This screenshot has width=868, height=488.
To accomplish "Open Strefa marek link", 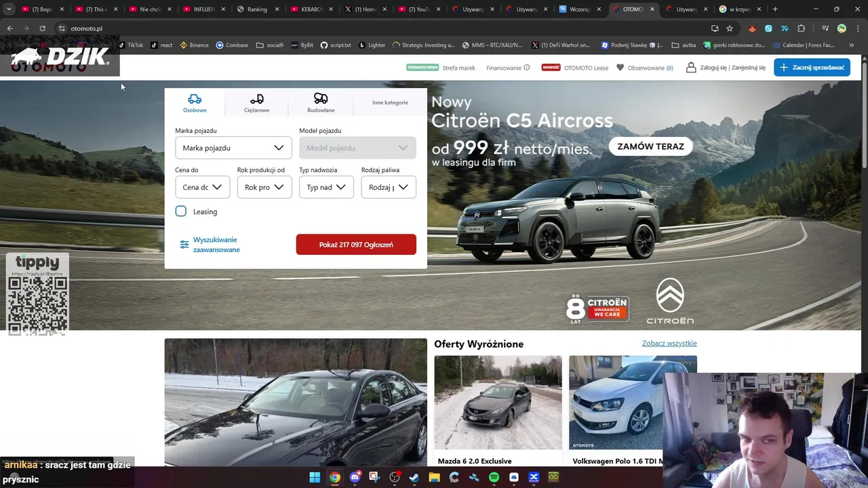I will coord(458,68).
